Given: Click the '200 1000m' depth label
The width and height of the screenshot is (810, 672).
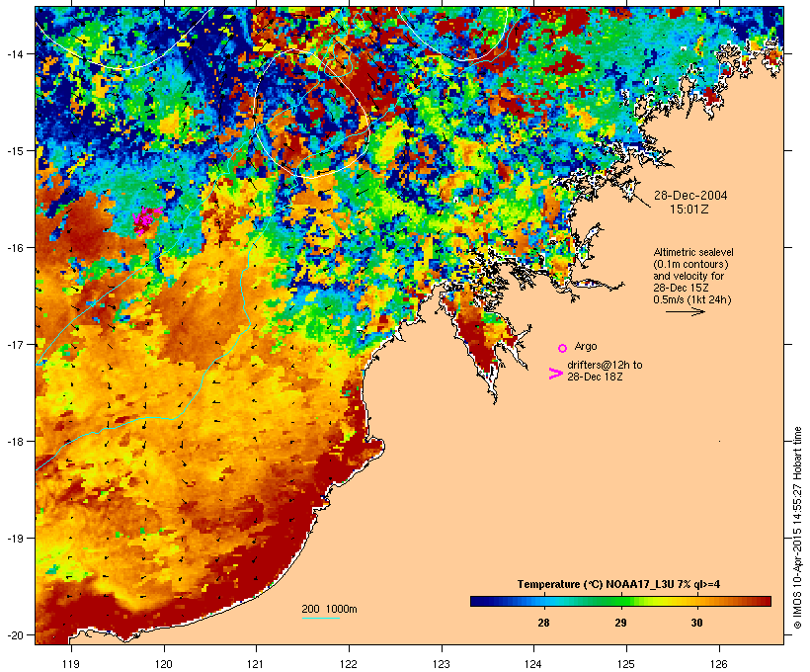Looking at the screenshot, I should pyautogui.click(x=329, y=609).
